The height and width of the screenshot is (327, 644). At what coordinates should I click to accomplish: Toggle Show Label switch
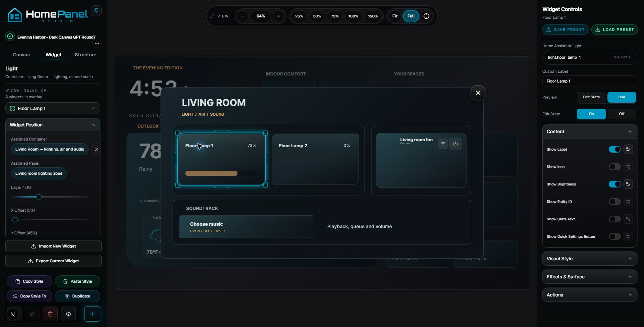point(615,149)
